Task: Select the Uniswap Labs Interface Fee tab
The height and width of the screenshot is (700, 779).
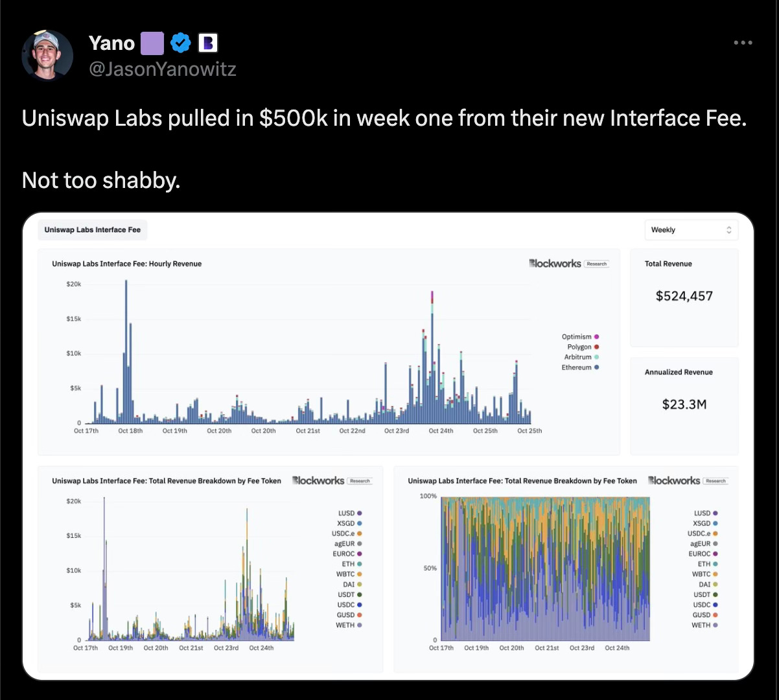Action: pyautogui.click(x=93, y=229)
